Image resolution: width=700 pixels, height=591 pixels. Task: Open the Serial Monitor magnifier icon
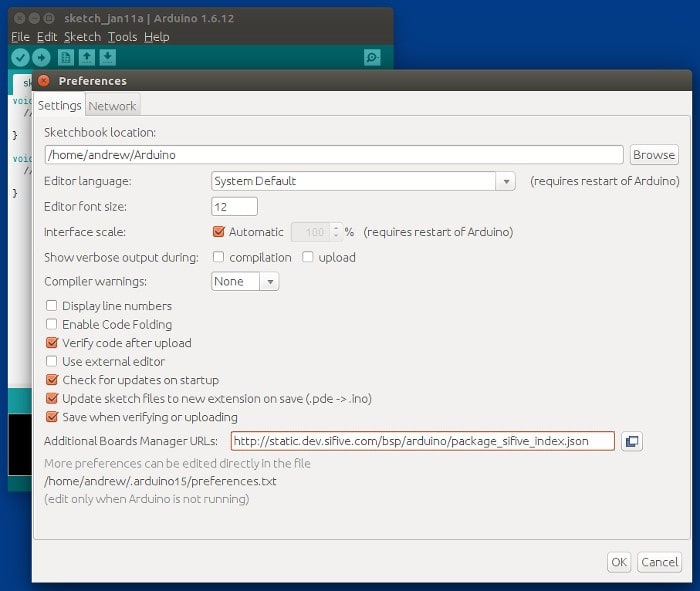[372, 58]
